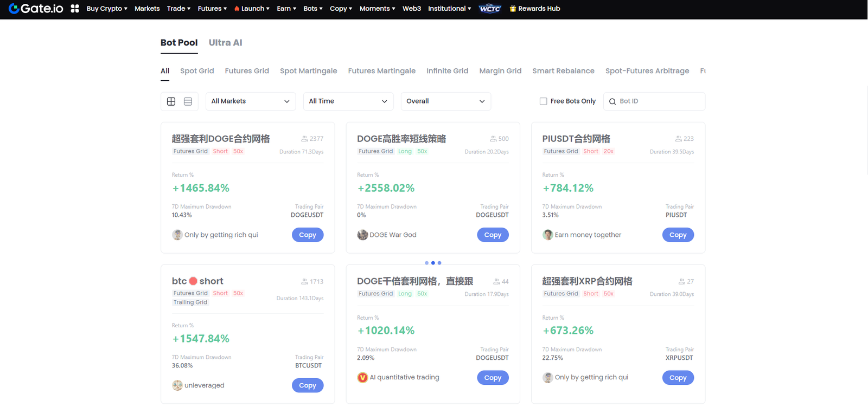Select the All bots tab
Screen dimensions: 868x407
coord(165,71)
